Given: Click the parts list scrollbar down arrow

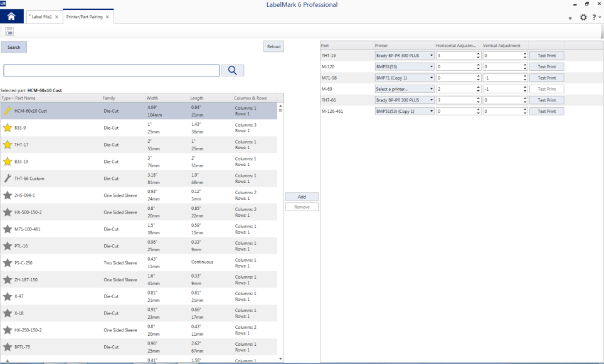Looking at the screenshot, I should (x=280, y=358).
